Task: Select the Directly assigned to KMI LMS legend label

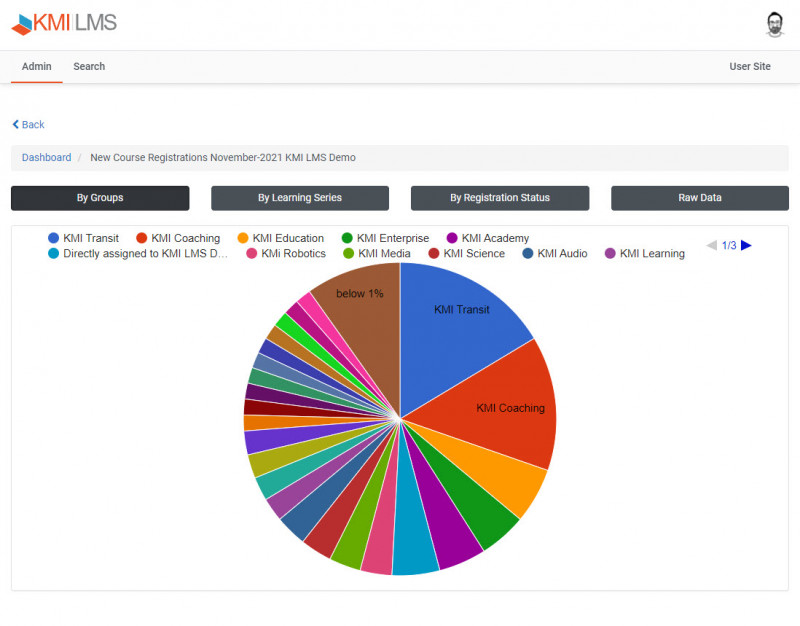Action: click(x=145, y=254)
